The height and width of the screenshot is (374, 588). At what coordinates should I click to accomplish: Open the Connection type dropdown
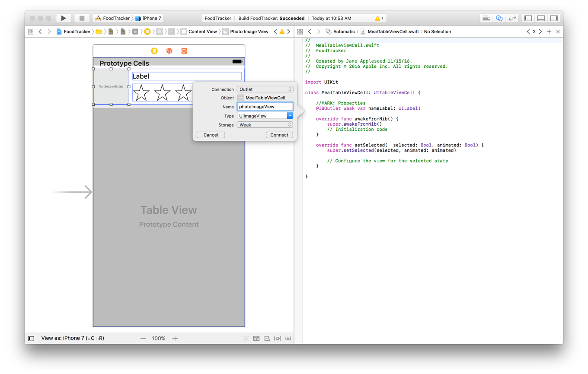click(x=265, y=89)
